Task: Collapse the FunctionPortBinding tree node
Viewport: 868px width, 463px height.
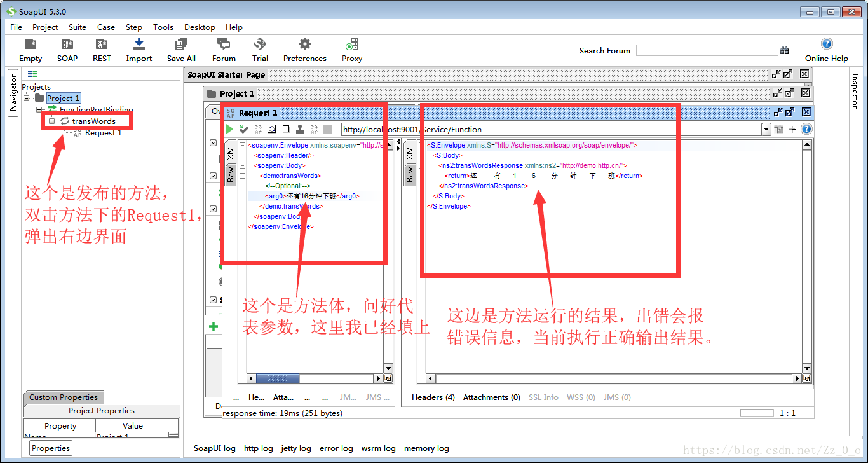Action: pos(39,109)
